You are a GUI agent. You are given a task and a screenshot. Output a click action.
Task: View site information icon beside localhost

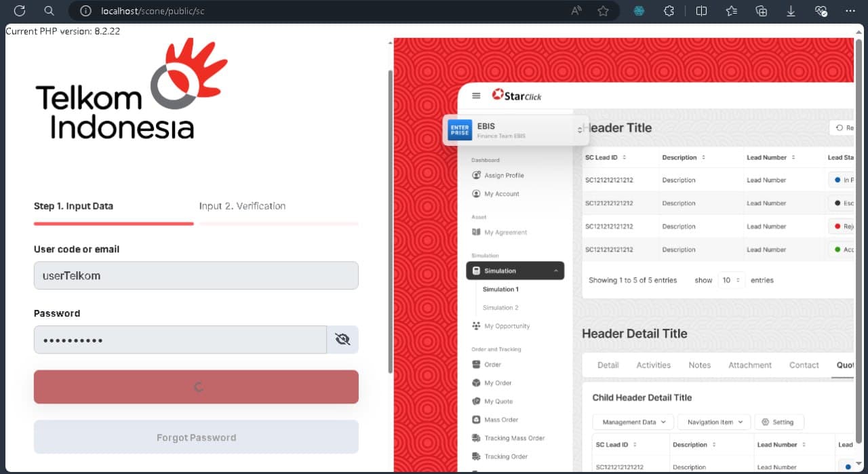click(85, 11)
